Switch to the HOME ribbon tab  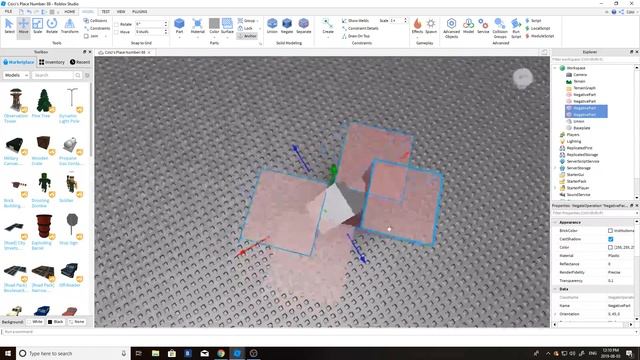coord(69,11)
